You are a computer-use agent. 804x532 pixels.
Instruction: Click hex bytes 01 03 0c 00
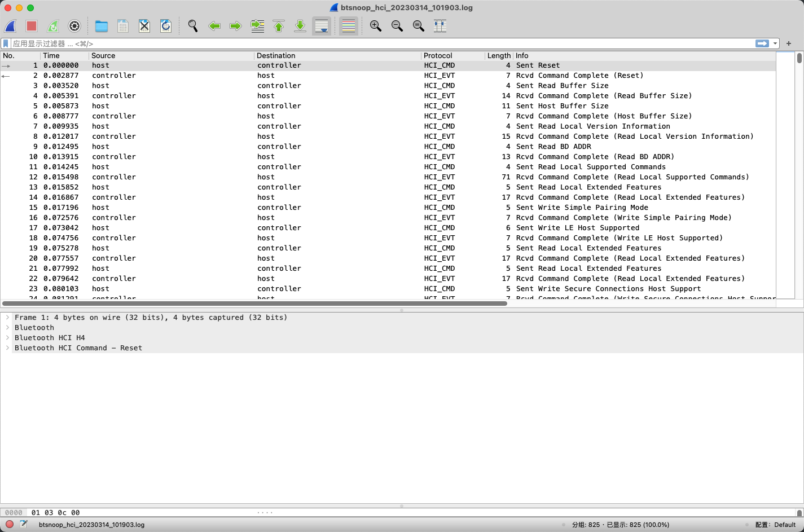pyautogui.click(x=55, y=513)
